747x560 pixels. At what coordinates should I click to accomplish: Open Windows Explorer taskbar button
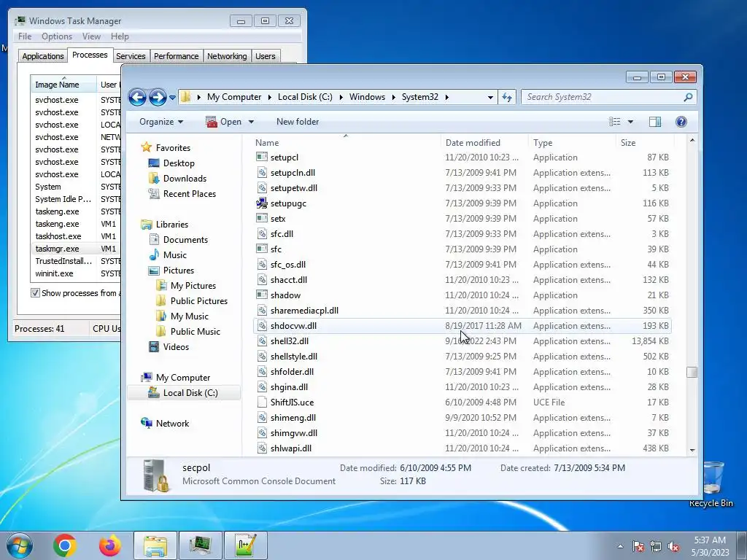[155, 545]
